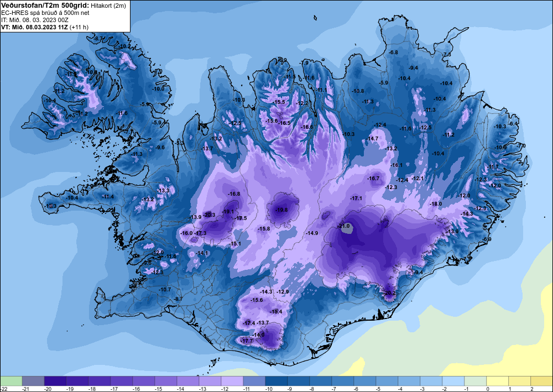Click the -18.0 temperature label
553x392 pixels.
pos(436,204)
